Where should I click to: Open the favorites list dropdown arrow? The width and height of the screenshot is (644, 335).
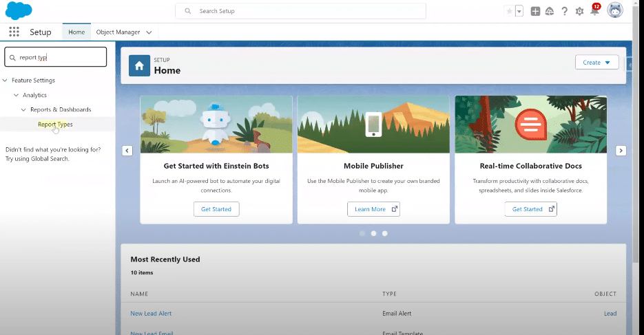(519, 12)
